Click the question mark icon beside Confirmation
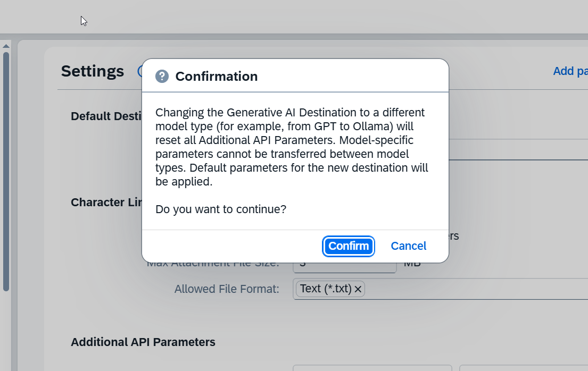 pos(162,77)
